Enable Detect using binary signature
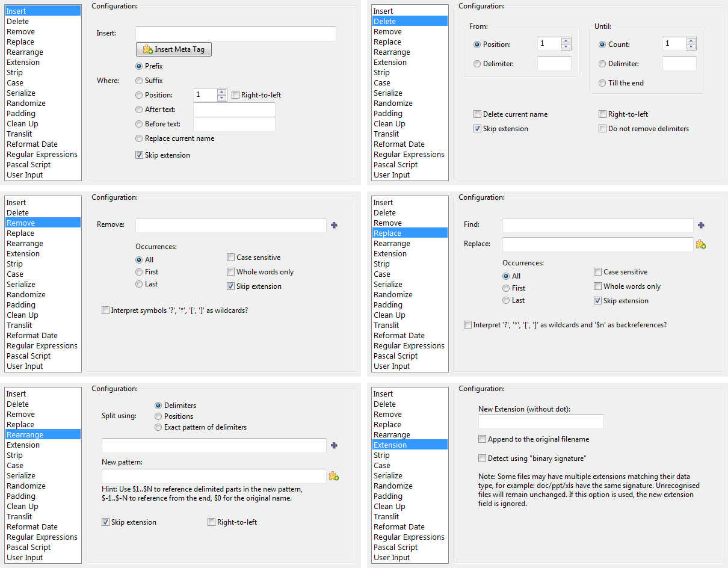The image size is (728, 568). click(x=483, y=458)
